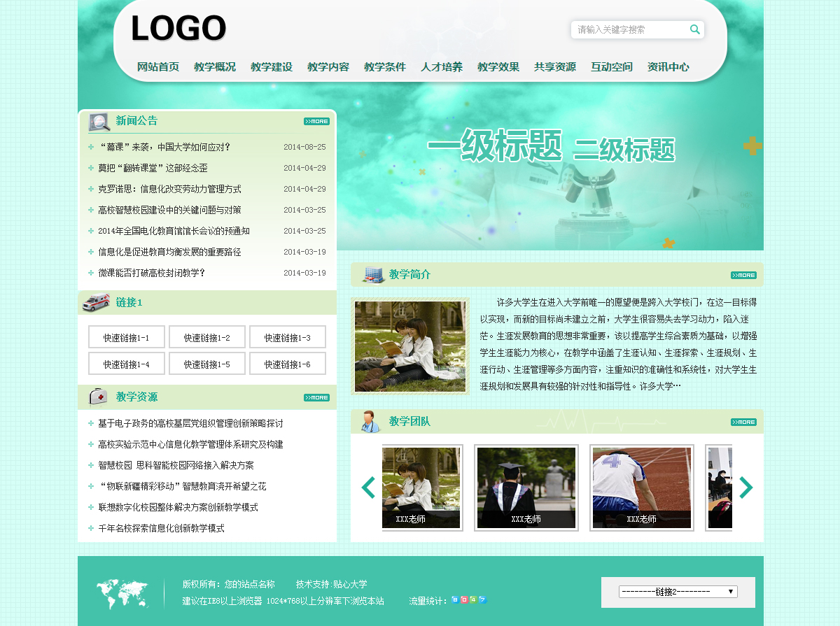Image resolution: width=840 pixels, height=626 pixels.
Task: Focus the keyword search input field
Action: (x=629, y=29)
